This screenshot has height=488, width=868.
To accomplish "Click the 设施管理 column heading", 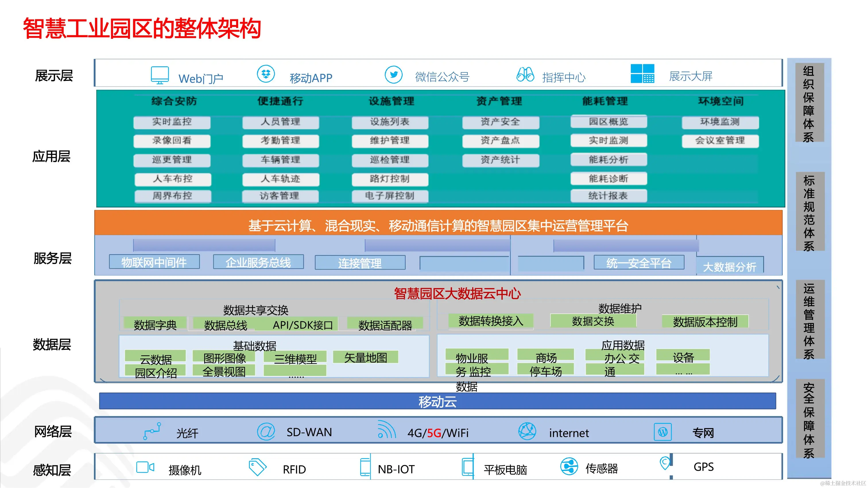I will click(391, 101).
